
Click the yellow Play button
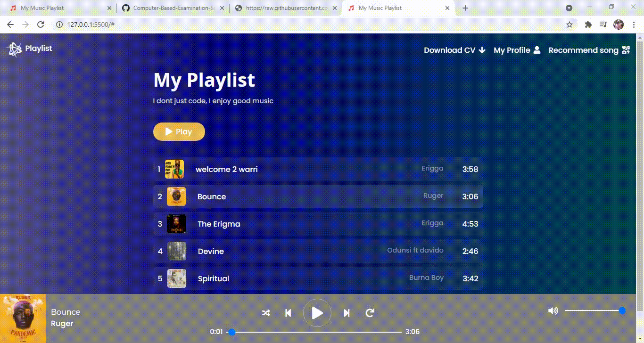pyautogui.click(x=179, y=132)
